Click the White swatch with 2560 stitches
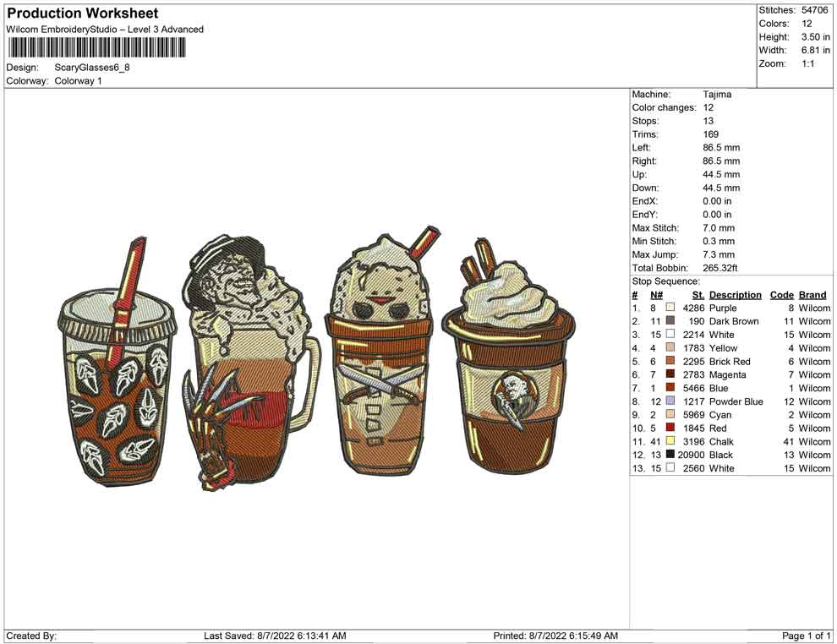837x644 pixels. pyautogui.click(x=670, y=467)
